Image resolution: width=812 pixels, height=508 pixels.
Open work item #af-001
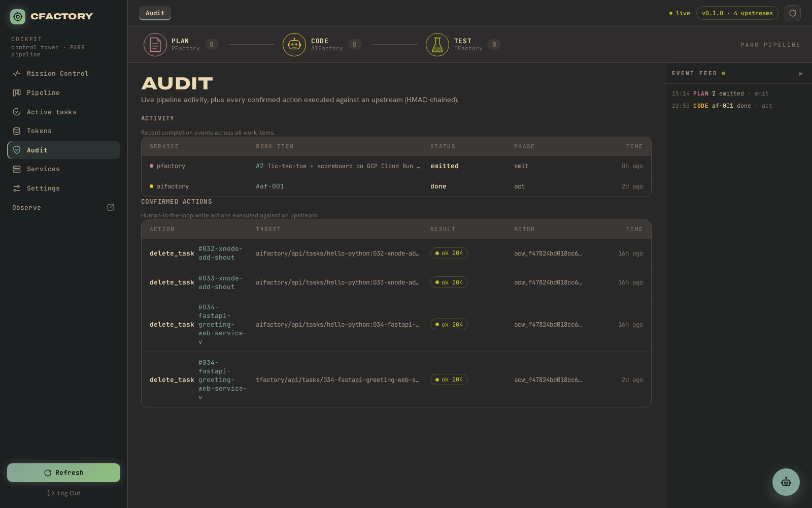point(270,186)
